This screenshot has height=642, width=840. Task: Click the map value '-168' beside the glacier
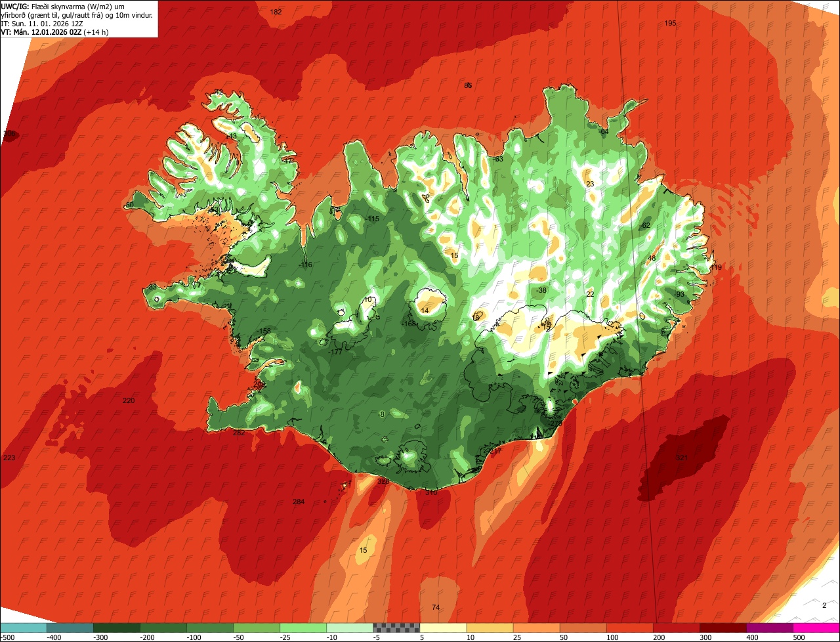tap(409, 324)
